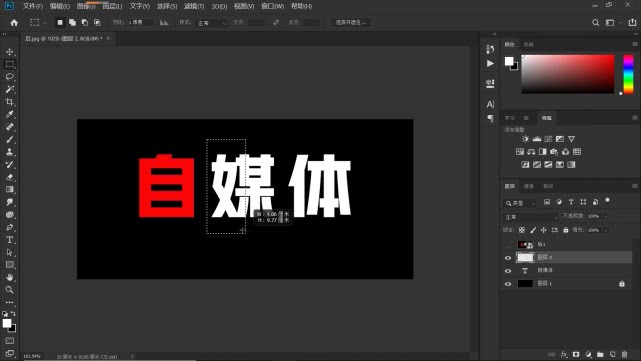Click the Home icon in options bar

[14, 22]
